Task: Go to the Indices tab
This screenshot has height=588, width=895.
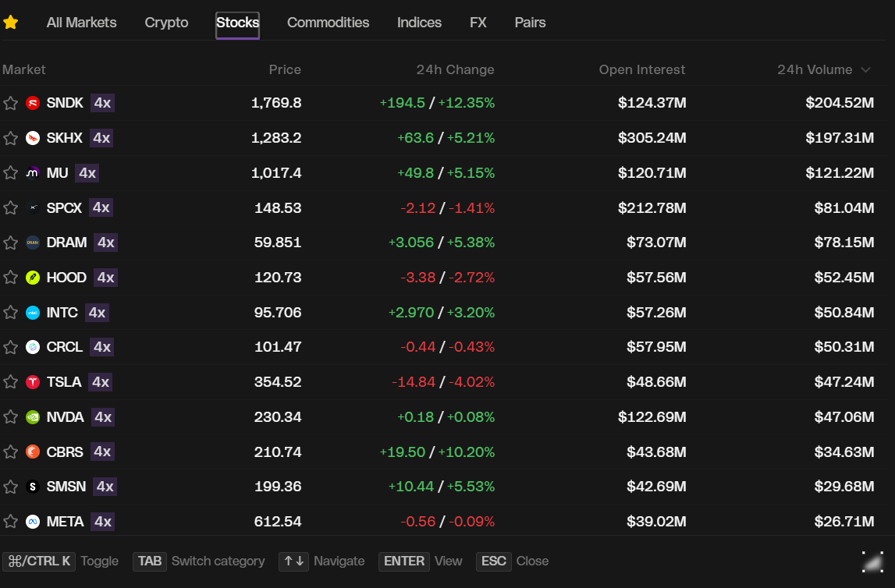Action: tap(420, 23)
